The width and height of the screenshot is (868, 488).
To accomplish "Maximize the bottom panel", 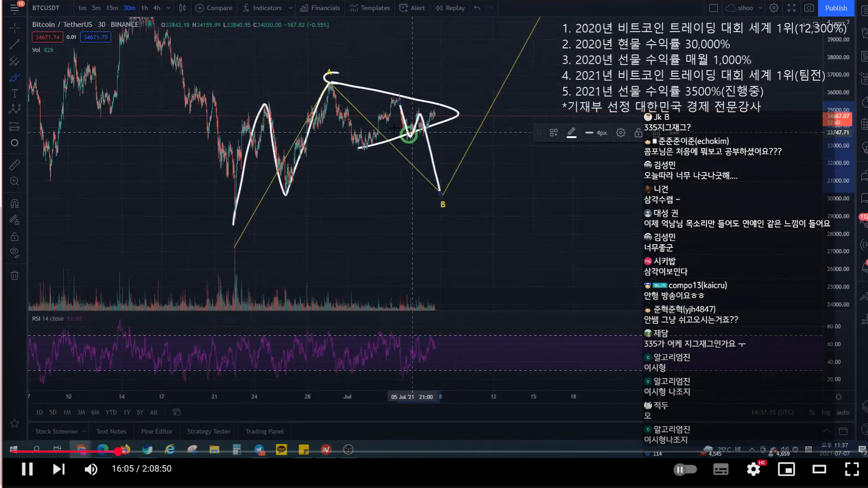I will click(x=843, y=431).
